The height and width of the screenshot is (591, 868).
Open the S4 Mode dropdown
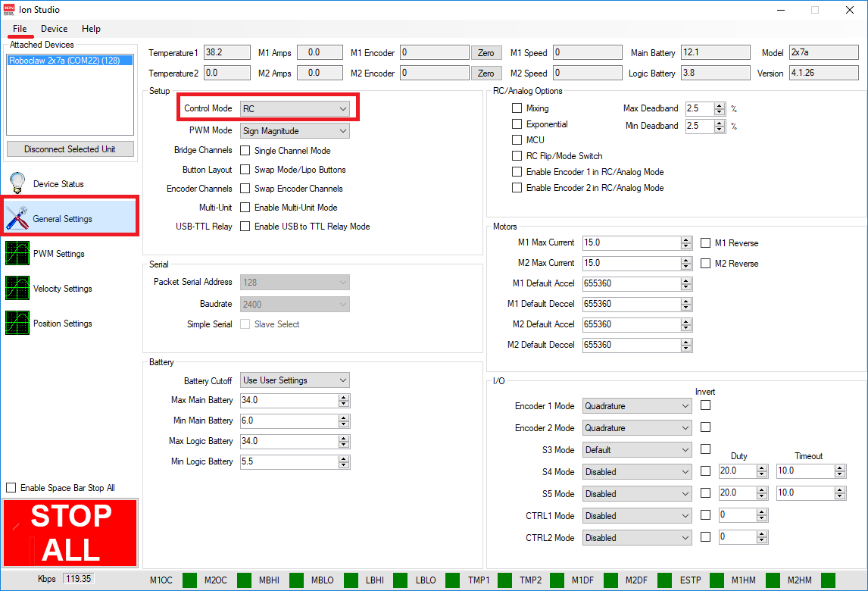pos(636,472)
